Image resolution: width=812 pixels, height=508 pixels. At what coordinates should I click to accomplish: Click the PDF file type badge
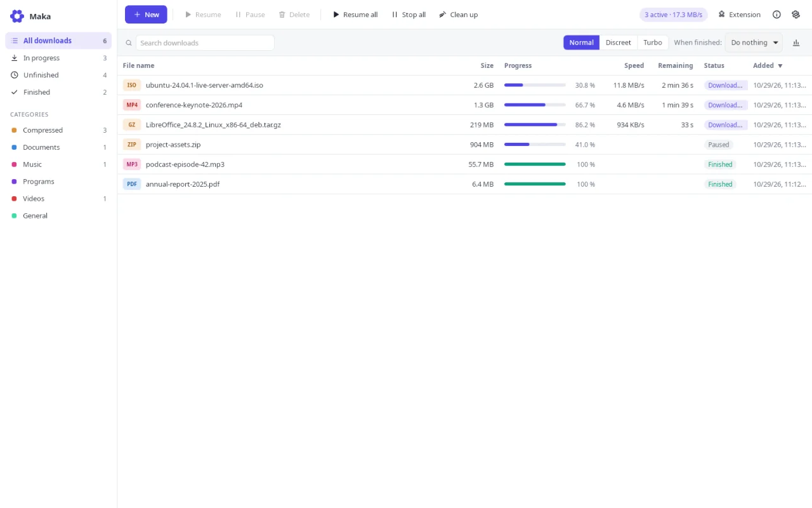click(x=131, y=184)
